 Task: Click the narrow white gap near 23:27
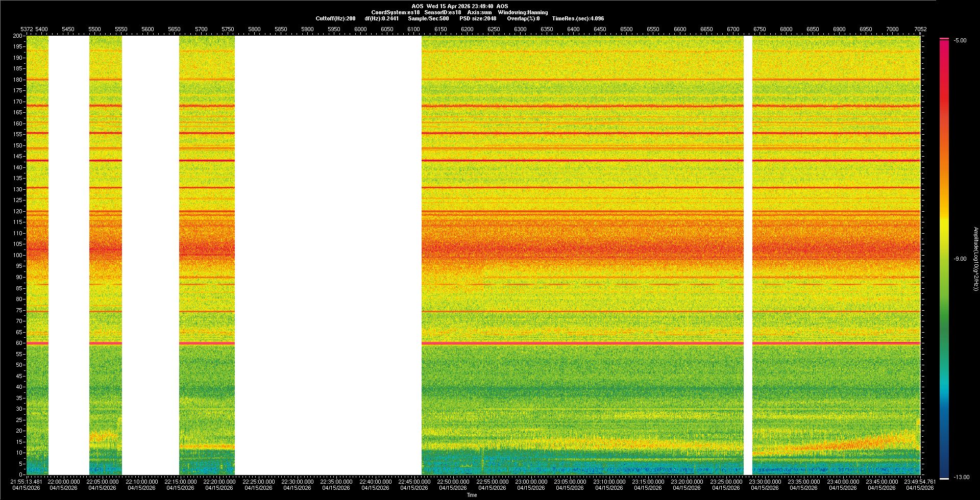pyautogui.click(x=748, y=255)
